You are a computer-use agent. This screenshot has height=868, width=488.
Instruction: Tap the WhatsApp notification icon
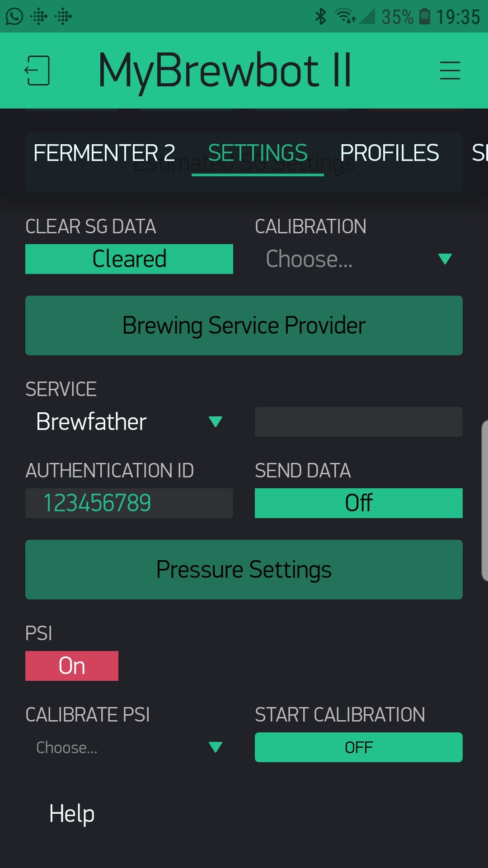click(14, 17)
